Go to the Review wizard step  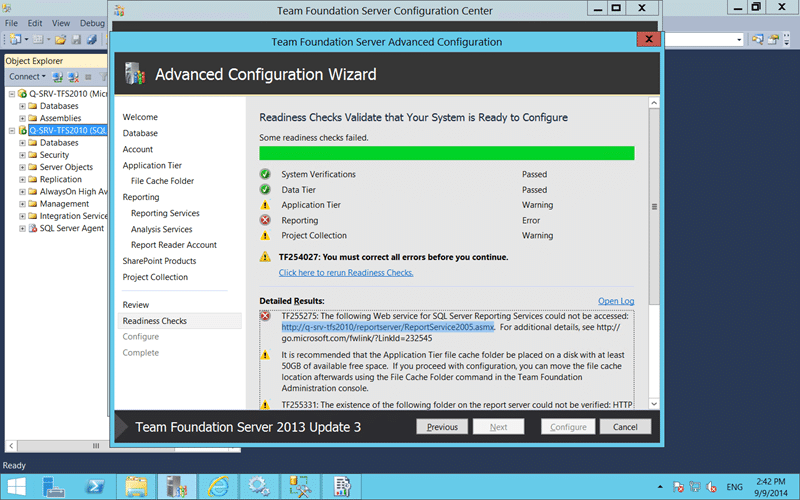pos(136,305)
